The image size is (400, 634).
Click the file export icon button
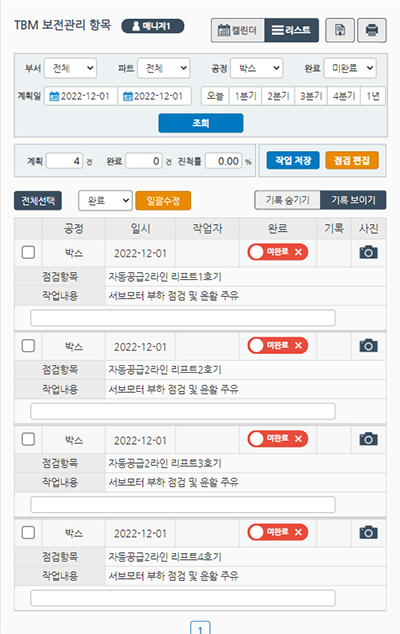340,30
